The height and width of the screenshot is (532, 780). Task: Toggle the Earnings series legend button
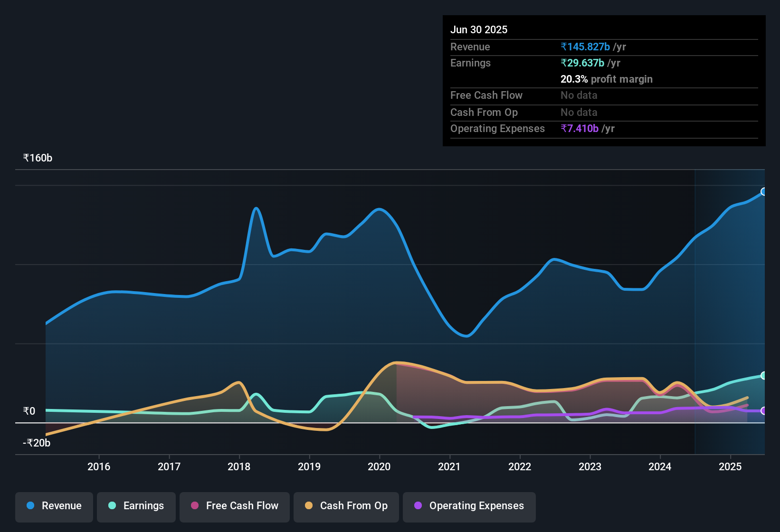[x=136, y=507]
